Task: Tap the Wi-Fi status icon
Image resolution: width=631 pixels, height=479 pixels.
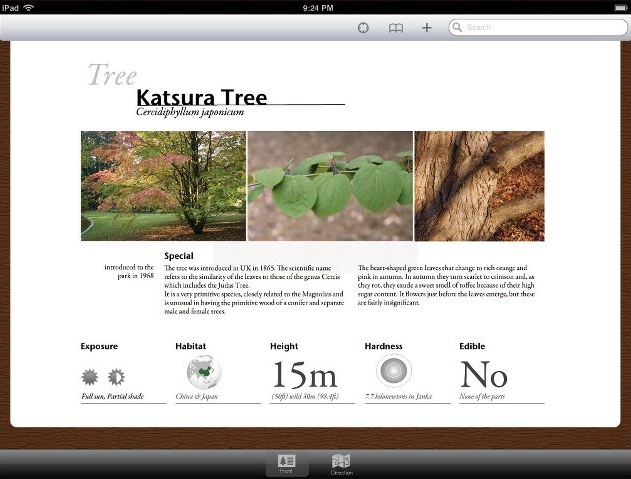Action: tap(29, 7)
